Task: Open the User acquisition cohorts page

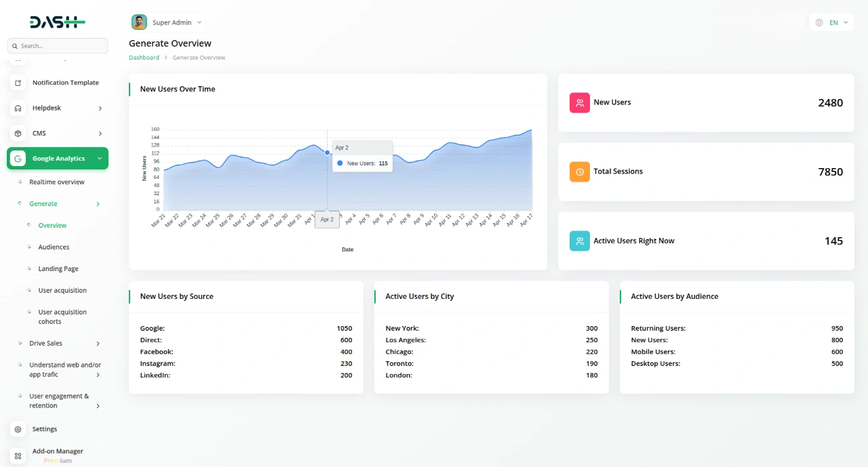Action: pyautogui.click(x=62, y=317)
